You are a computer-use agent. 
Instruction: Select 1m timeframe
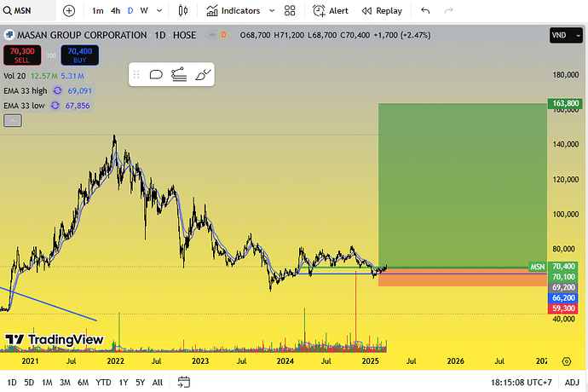[x=97, y=11]
